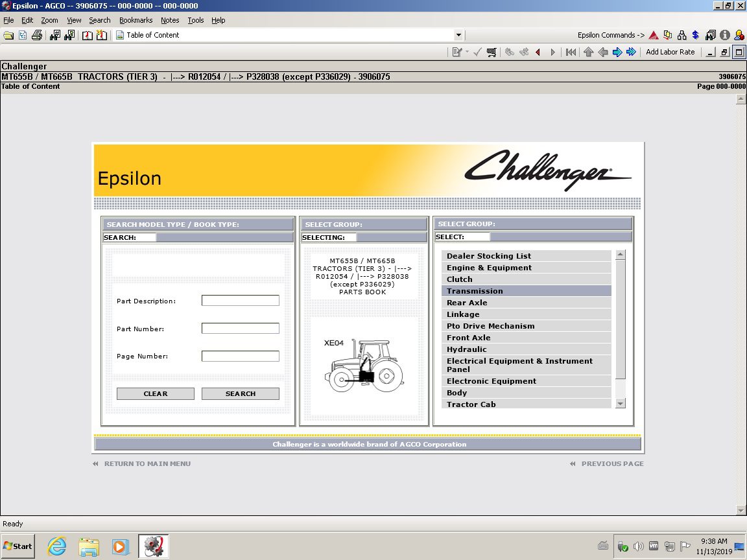
Task: Open the Zoom menu
Action: (x=49, y=20)
